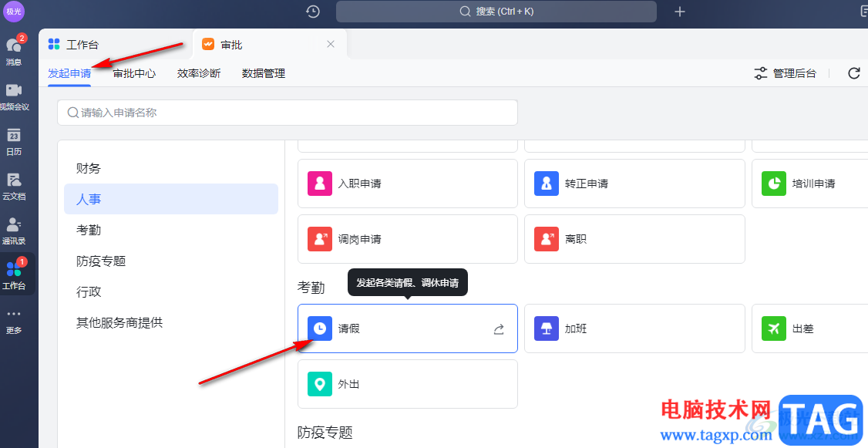Click the 极光 user avatar
This screenshot has height=448, width=868.
(13, 11)
